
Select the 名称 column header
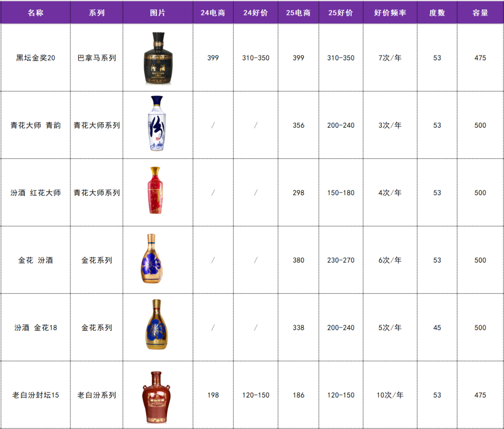point(35,13)
